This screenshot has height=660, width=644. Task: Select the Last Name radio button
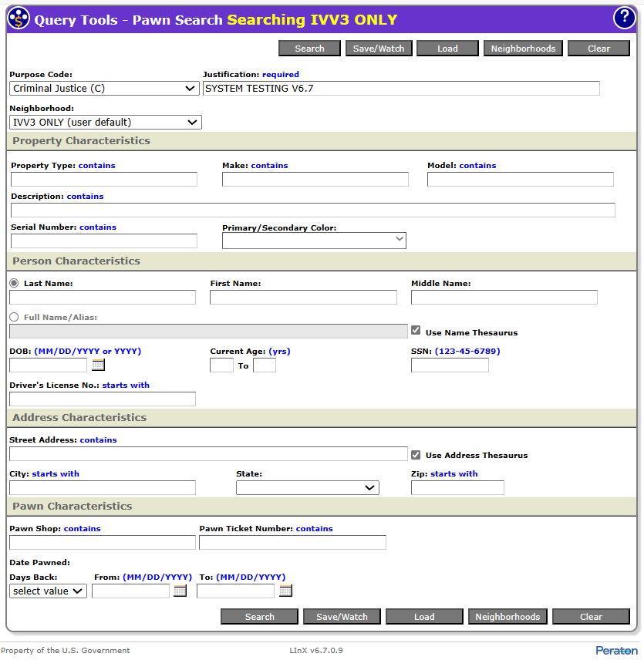pos(14,283)
